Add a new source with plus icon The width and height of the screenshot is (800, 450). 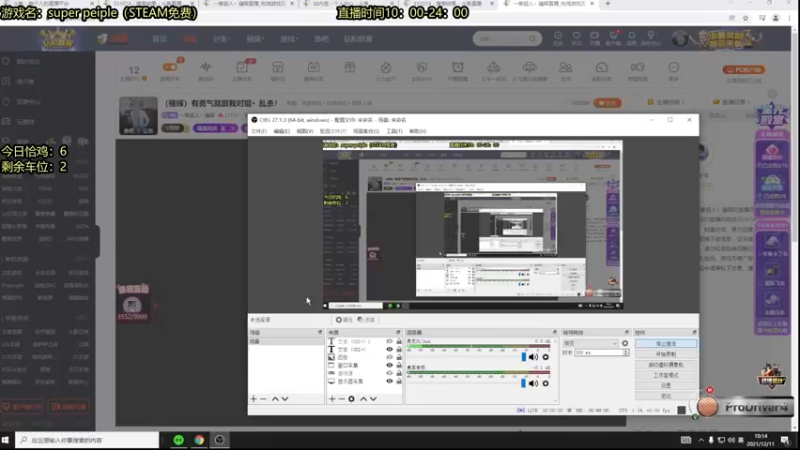click(332, 399)
